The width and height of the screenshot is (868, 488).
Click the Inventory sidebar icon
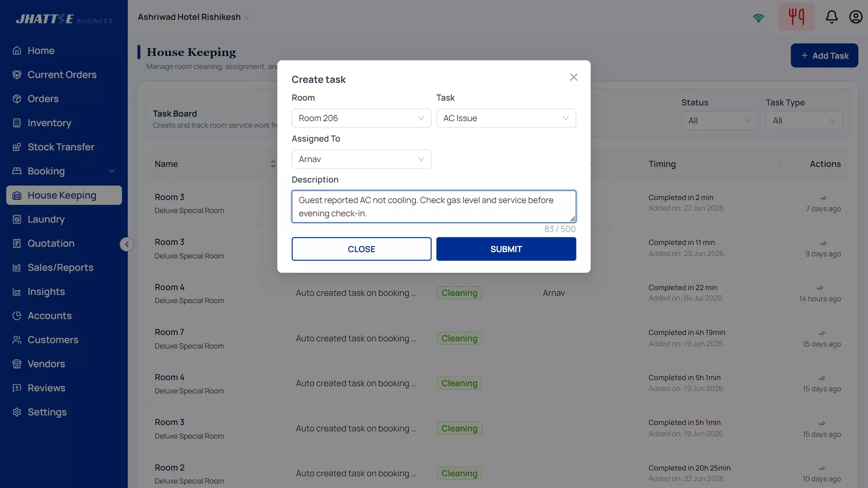click(x=17, y=123)
